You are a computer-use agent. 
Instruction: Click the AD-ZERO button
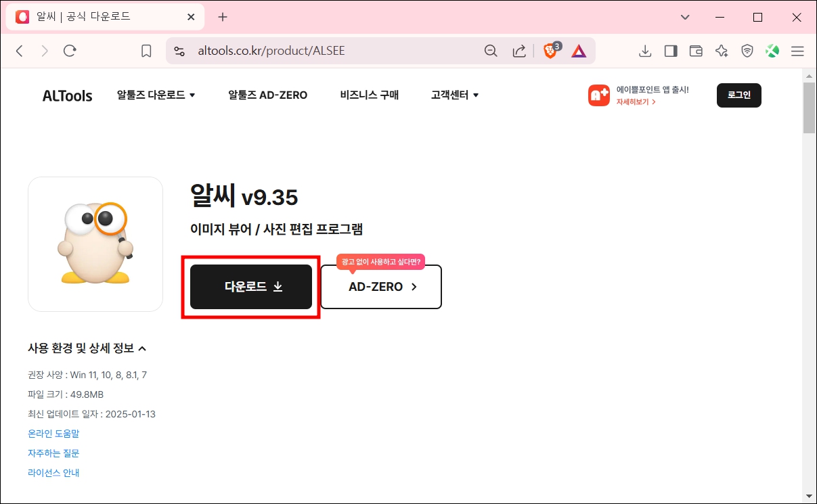[x=381, y=287]
